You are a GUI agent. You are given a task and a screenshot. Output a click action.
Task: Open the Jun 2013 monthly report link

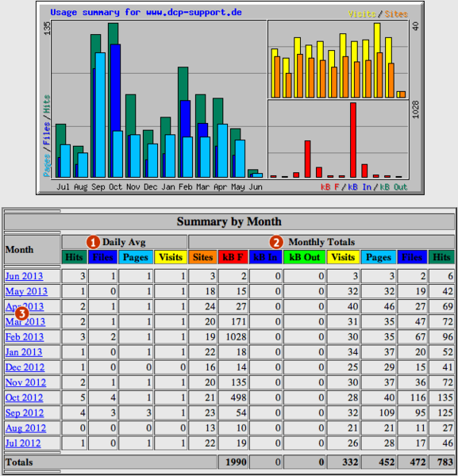pos(24,276)
